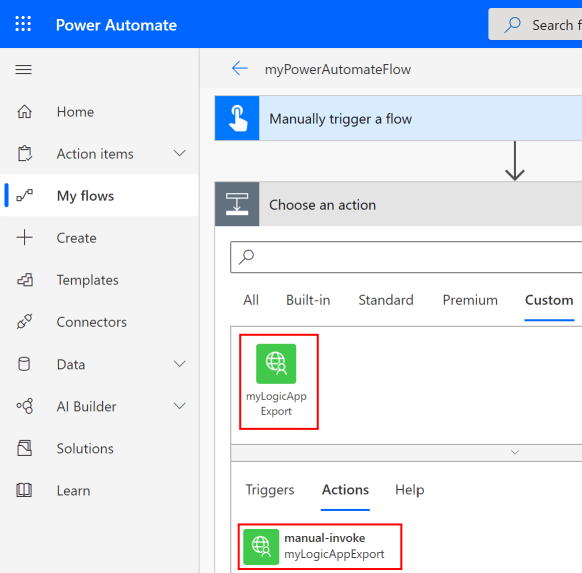Go back using the left arrow
Screen dimensions: 582x573
(x=240, y=69)
